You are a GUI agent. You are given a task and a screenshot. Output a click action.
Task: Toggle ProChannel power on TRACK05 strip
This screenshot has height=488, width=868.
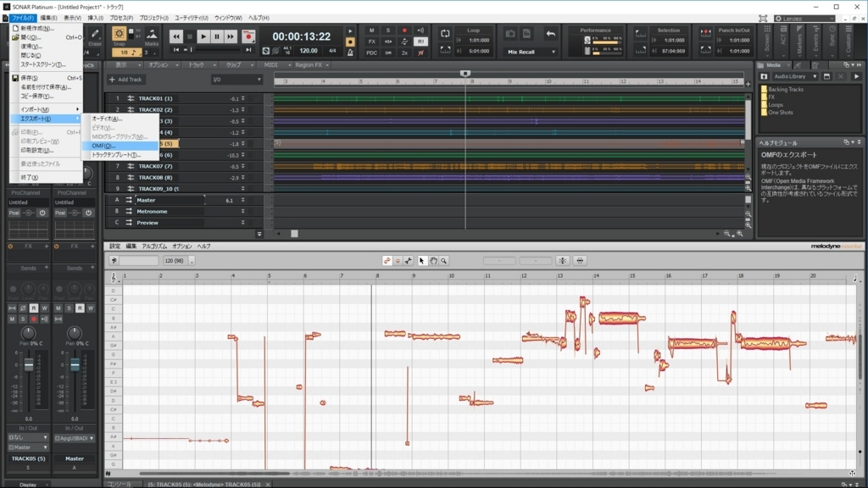point(42,213)
